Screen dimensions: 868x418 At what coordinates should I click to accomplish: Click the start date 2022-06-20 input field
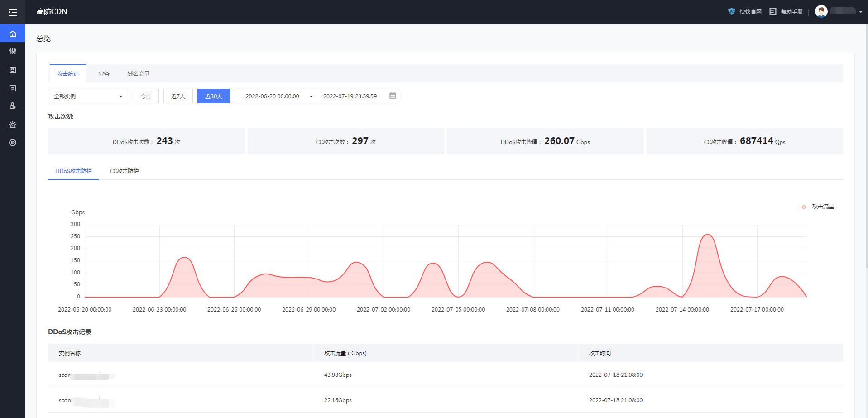(x=272, y=96)
